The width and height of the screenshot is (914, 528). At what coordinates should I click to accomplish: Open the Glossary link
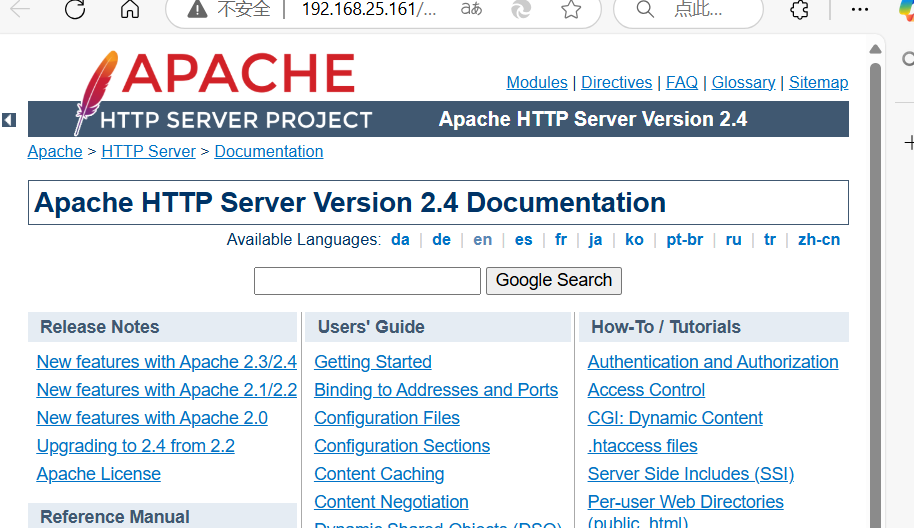pos(743,83)
